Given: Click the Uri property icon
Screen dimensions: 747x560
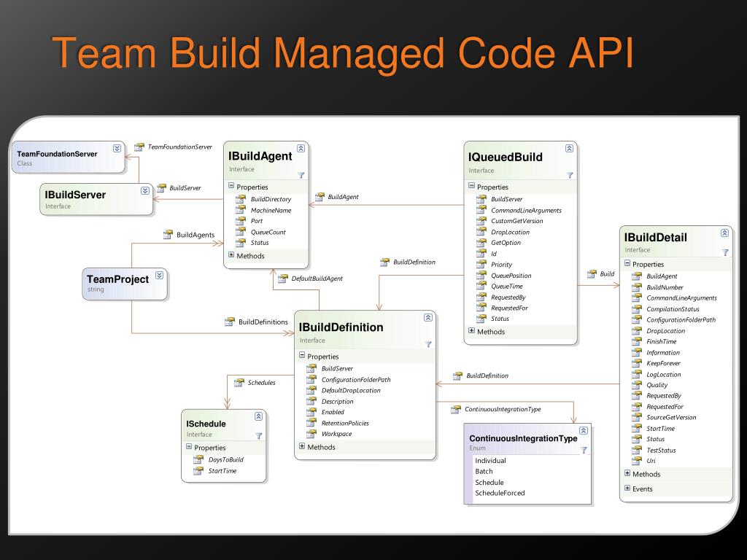Looking at the screenshot, I should (x=636, y=461).
